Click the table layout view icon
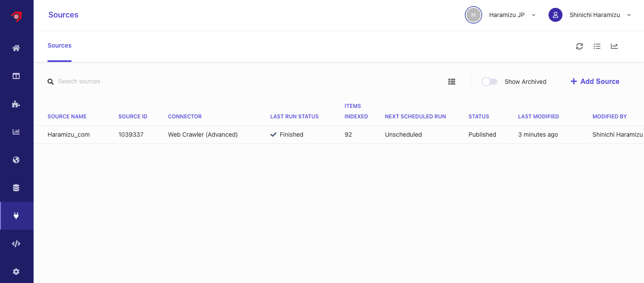 (452, 82)
